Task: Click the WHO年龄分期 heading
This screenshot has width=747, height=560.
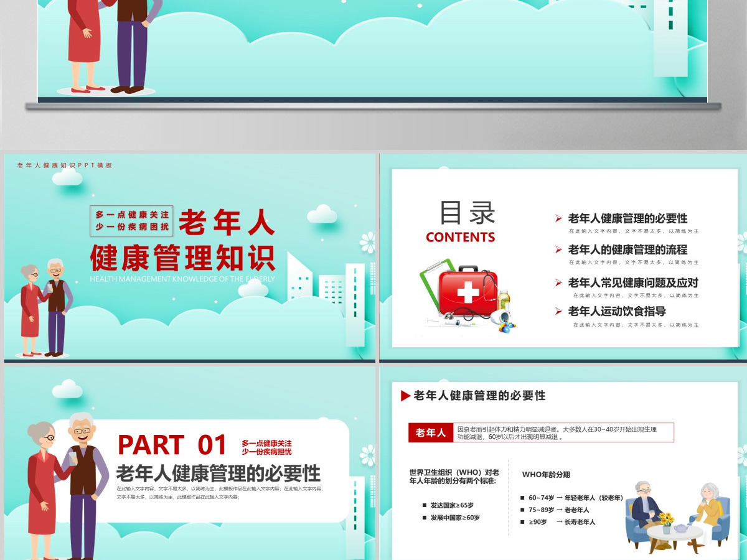Action: pos(546,474)
